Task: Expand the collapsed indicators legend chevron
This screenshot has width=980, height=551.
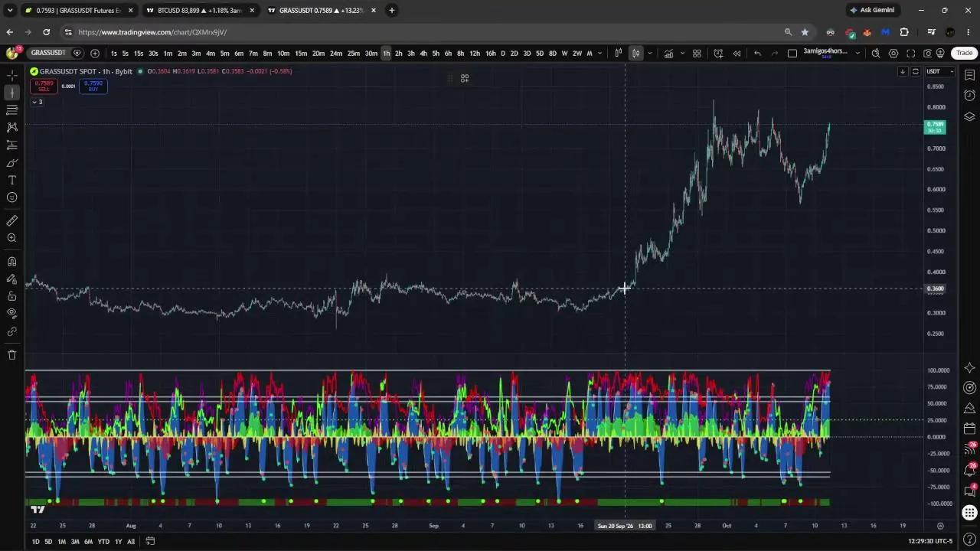Action: click(37, 102)
